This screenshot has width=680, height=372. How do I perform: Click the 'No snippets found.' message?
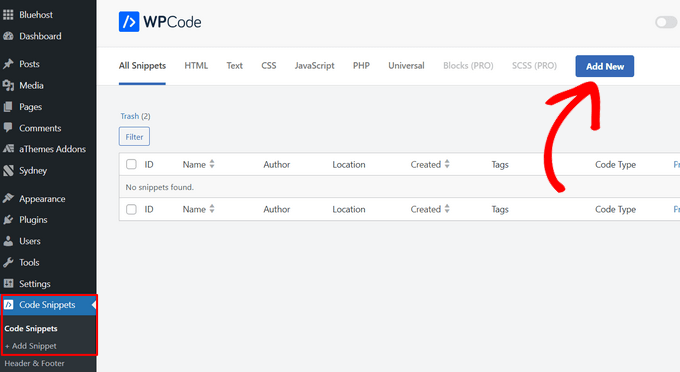(160, 187)
